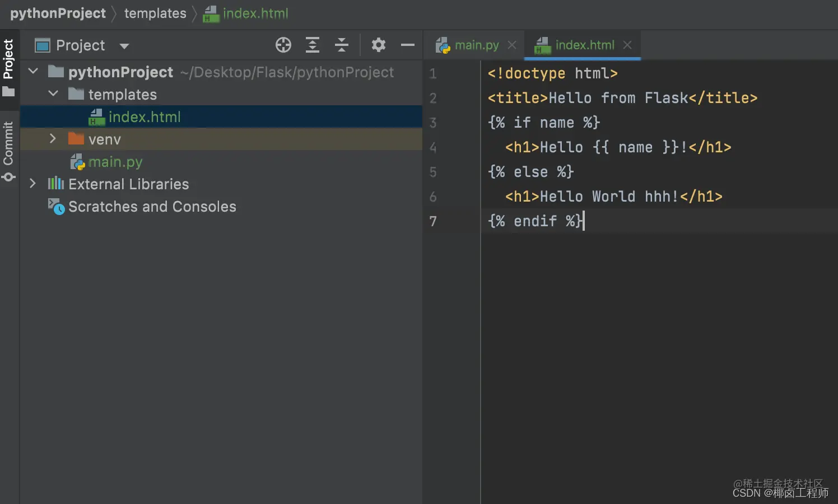Click the 'Hello World hhh!' heading line
This screenshot has height=504, width=838.
614,197
